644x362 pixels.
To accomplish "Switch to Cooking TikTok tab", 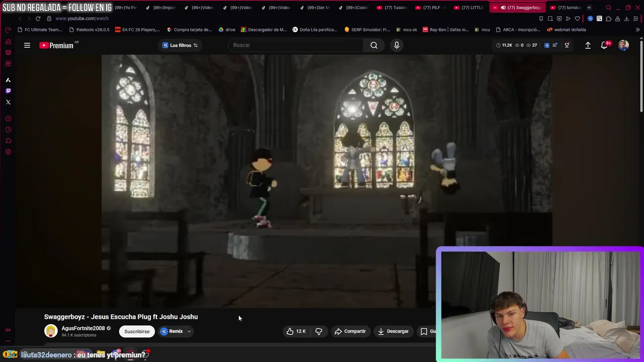I will point(354,8).
